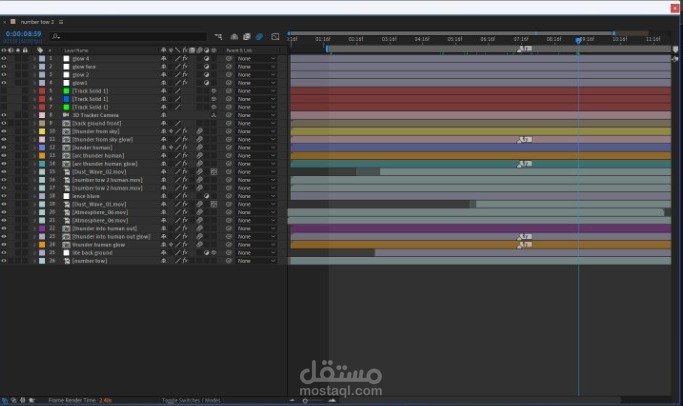Open the parent dropdown for glow face
The height and width of the screenshot is (406, 683).
256,67
